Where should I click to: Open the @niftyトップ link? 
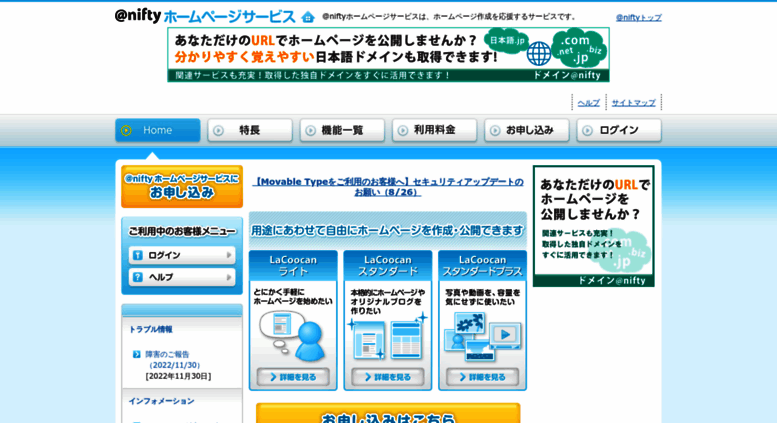click(x=639, y=17)
